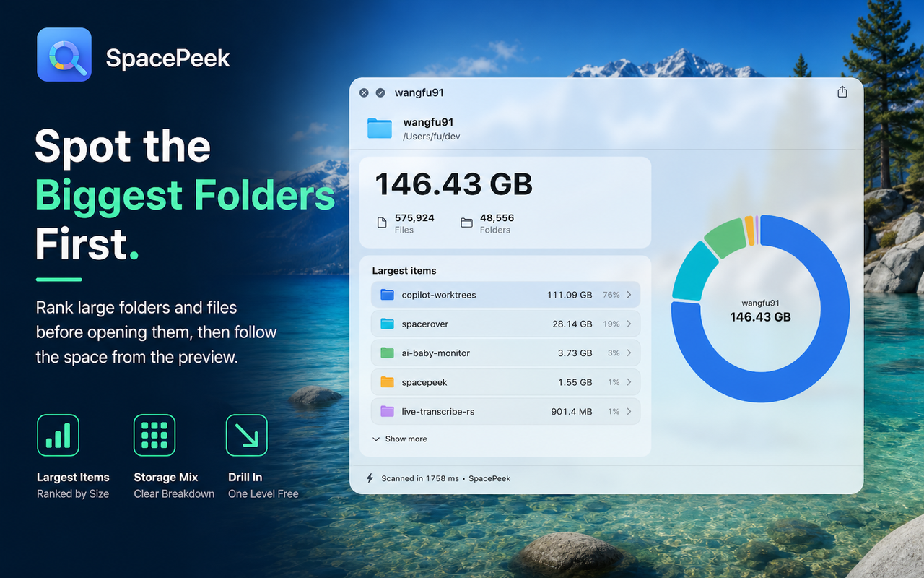The height and width of the screenshot is (578, 924).
Task: Click the 48,556 Folders count
Action: (x=497, y=223)
